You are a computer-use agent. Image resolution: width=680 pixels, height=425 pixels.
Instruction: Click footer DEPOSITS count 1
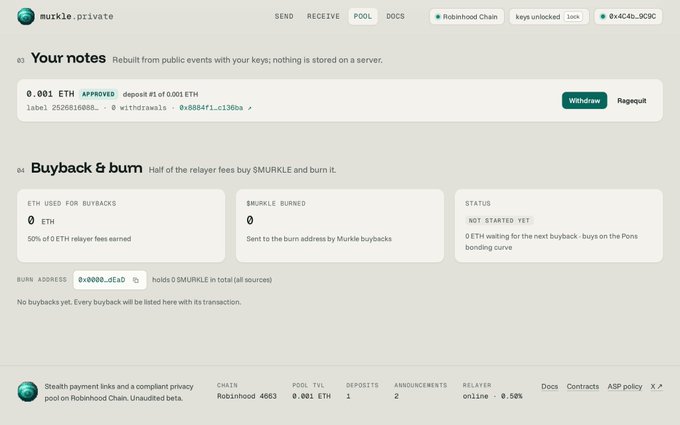pos(348,396)
